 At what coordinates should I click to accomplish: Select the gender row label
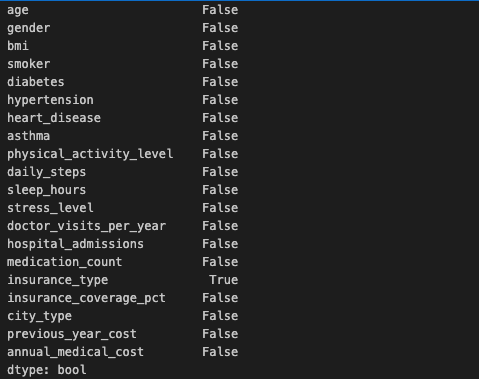(29, 28)
